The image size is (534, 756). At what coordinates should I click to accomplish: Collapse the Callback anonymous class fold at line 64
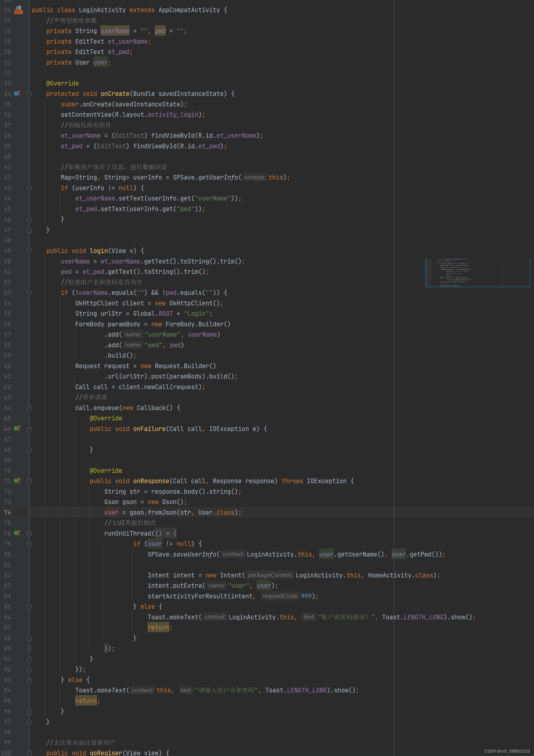[x=29, y=408]
